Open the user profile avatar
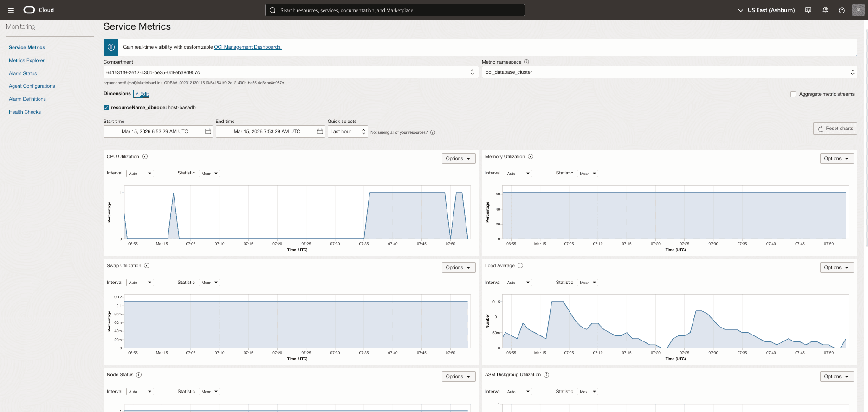This screenshot has height=412, width=868. click(x=858, y=10)
